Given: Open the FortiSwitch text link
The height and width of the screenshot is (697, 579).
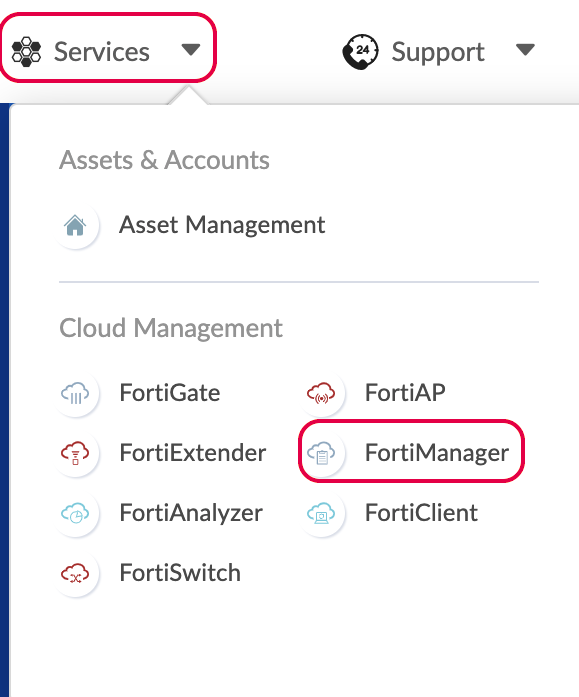Looking at the screenshot, I should click(180, 573).
